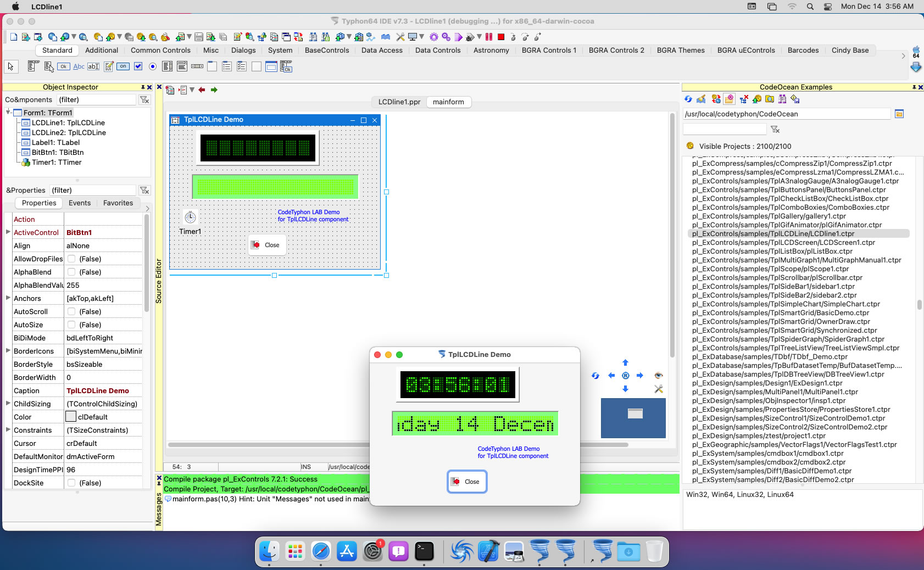The width and height of the screenshot is (924, 570).
Task: Click the CodeOcean path input field
Action: (786, 114)
